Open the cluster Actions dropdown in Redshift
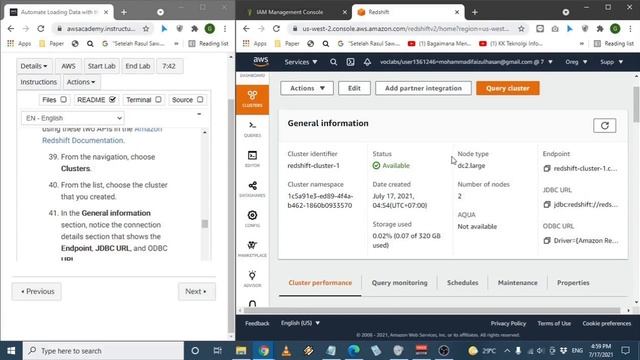The width and height of the screenshot is (640, 360). pyautogui.click(x=307, y=88)
